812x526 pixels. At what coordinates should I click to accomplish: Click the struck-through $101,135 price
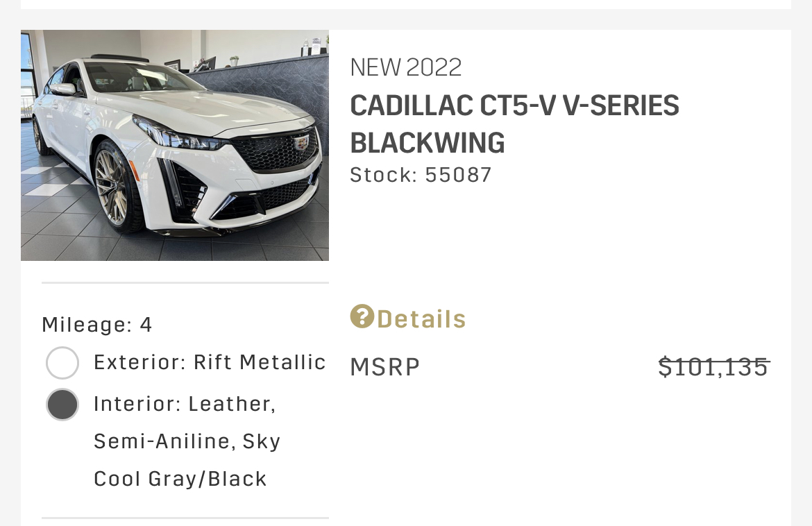713,366
